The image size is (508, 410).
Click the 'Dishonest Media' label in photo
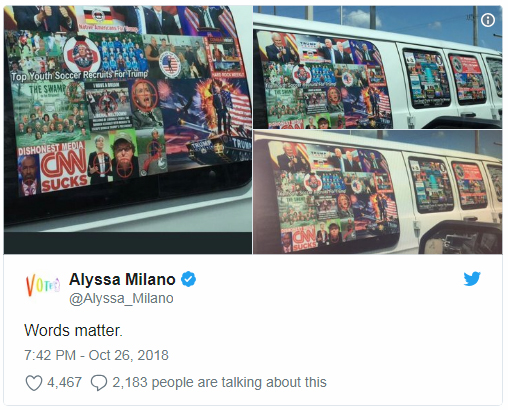51,148
